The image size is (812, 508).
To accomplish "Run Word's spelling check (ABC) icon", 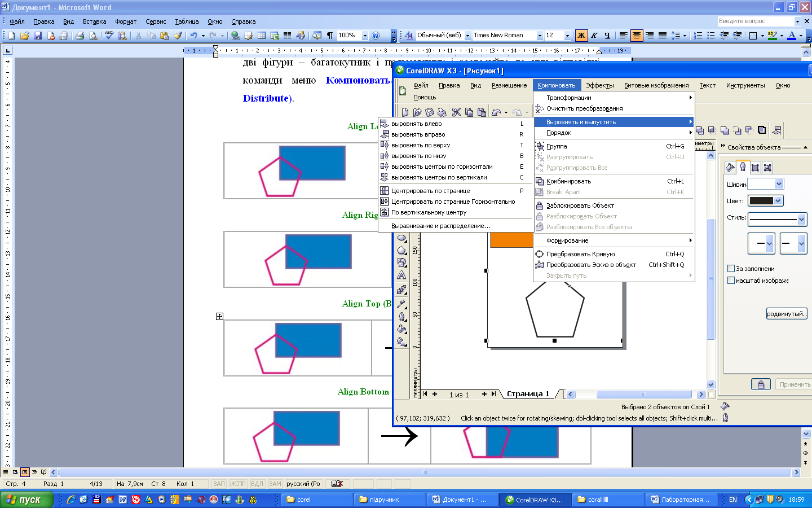I will tap(109, 36).
